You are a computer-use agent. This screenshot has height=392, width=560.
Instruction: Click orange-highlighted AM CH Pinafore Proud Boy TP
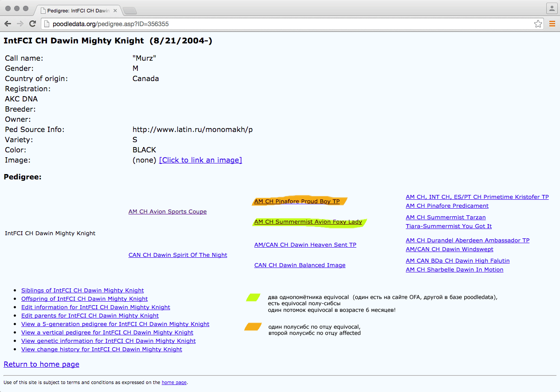click(x=297, y=202)
